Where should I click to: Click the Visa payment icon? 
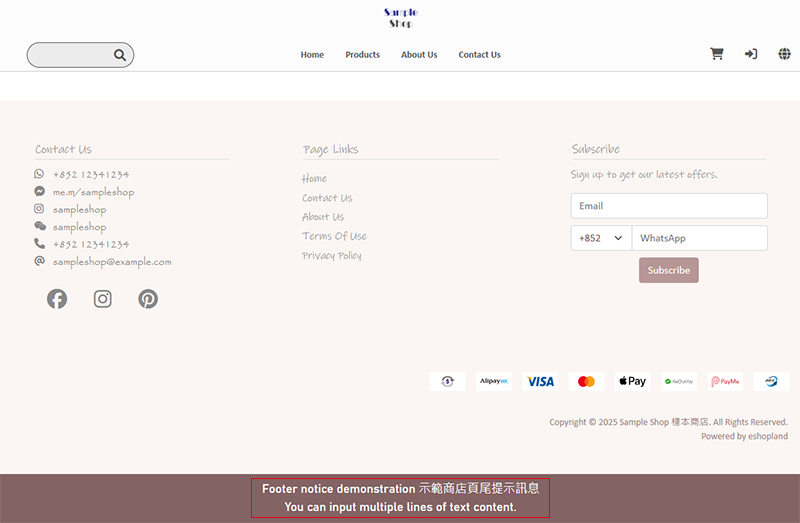[540, 381]
